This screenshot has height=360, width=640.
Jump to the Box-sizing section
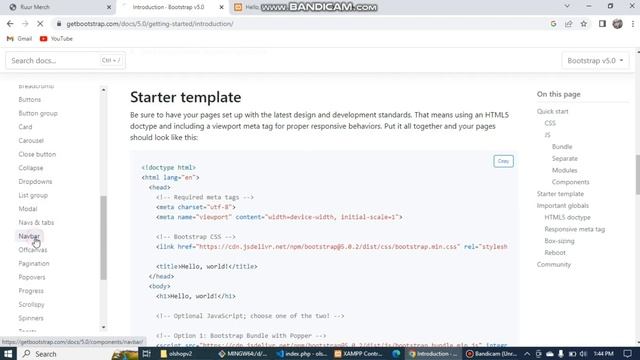(x=559, y=242)
